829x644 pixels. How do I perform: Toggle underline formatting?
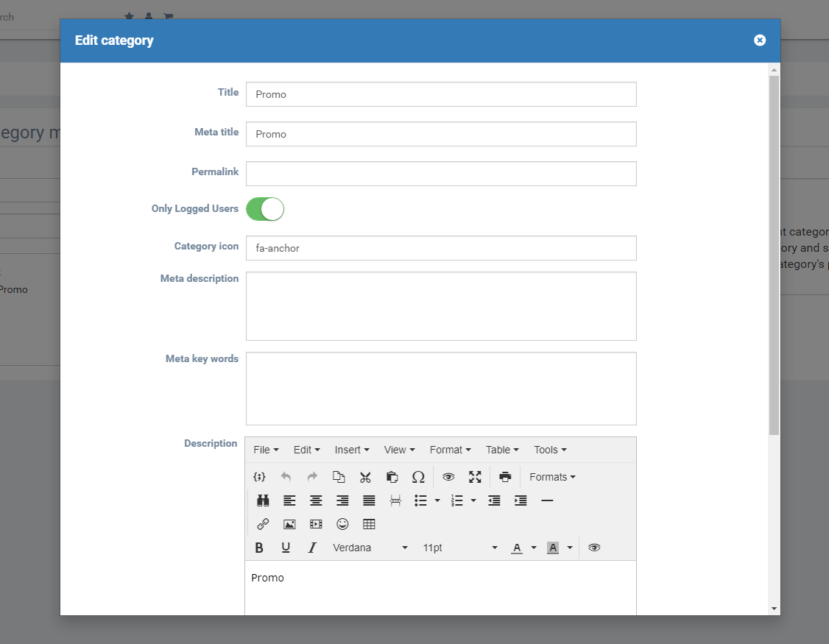pyautogui.click(x=286, y=548)
